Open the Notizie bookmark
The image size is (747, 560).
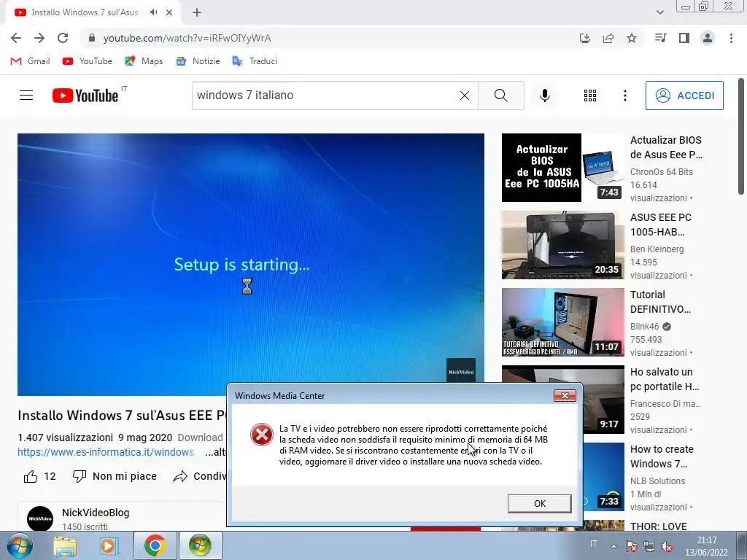[198, 61]
